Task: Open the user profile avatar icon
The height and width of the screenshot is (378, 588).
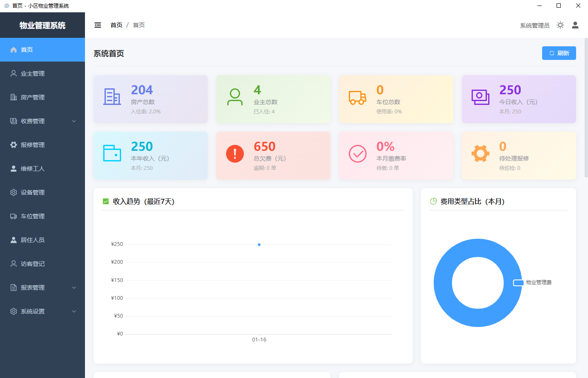Action: [x=575, y=25]
